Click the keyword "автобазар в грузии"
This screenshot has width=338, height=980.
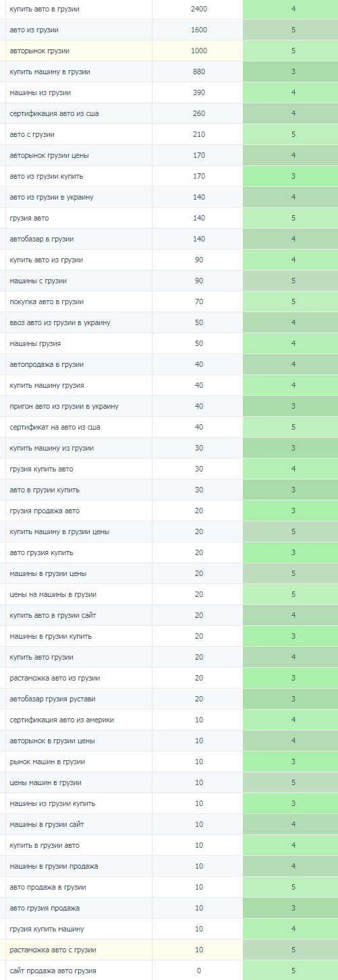[42, 239]
